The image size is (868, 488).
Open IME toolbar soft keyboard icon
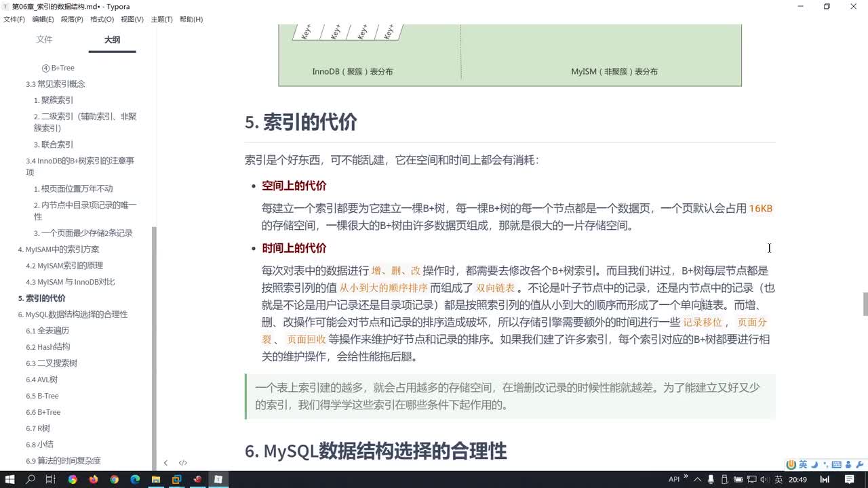click(x=837, y=464)
